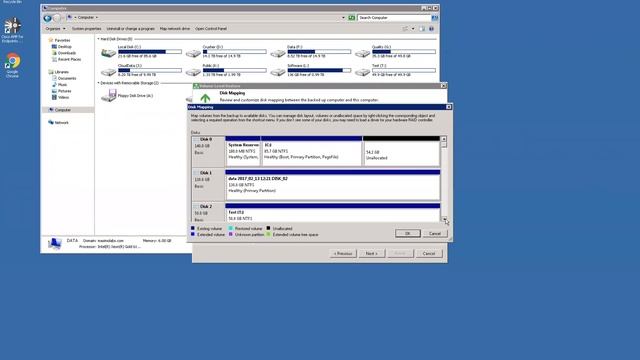
Task: Close the Disk Mapping dialog
Action: [x=449, y=107]
